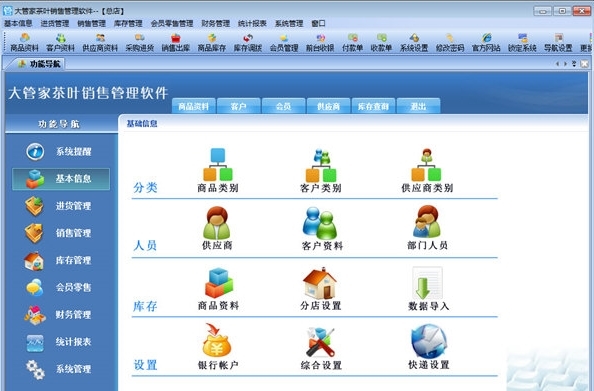Select 销售管理 in the sidebar

pyautogui.click(x=61, y=233)
